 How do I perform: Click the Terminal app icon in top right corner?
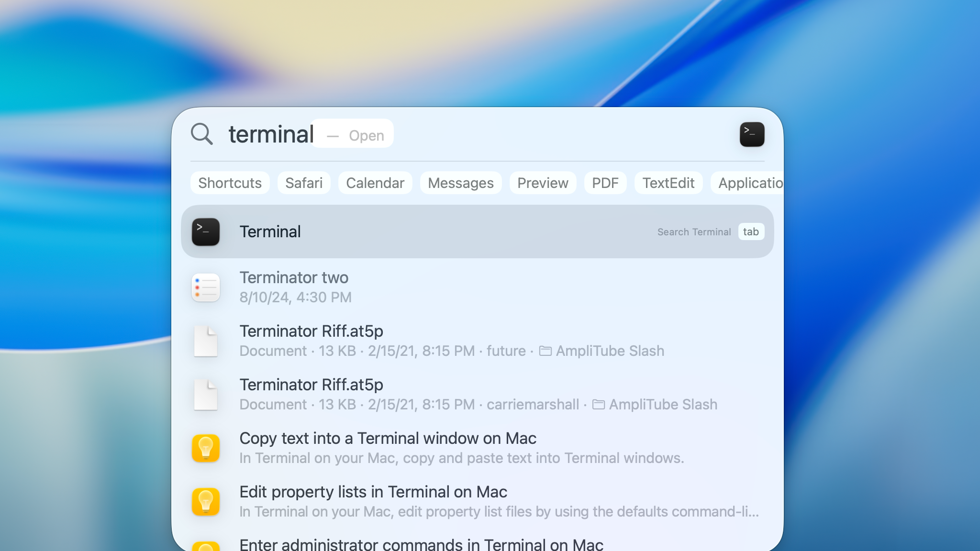(x=752, y=134)
